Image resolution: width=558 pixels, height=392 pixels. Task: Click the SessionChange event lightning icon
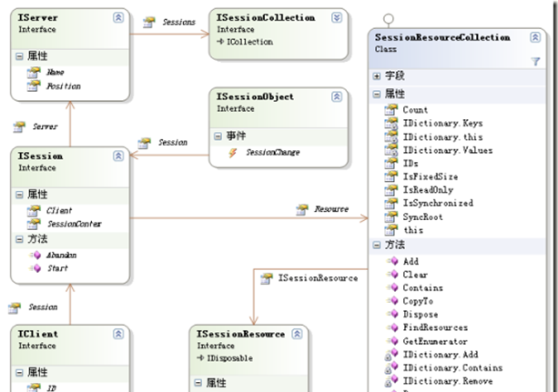[232, 153]
